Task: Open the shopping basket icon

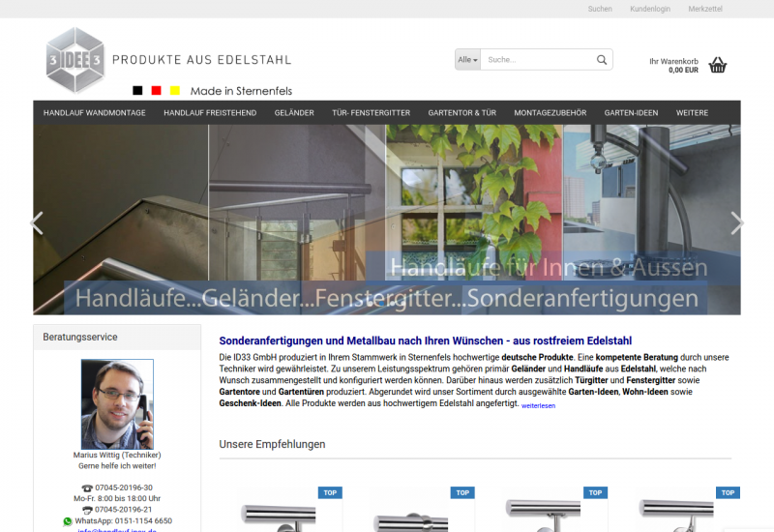Action: (x=717, y=66)
